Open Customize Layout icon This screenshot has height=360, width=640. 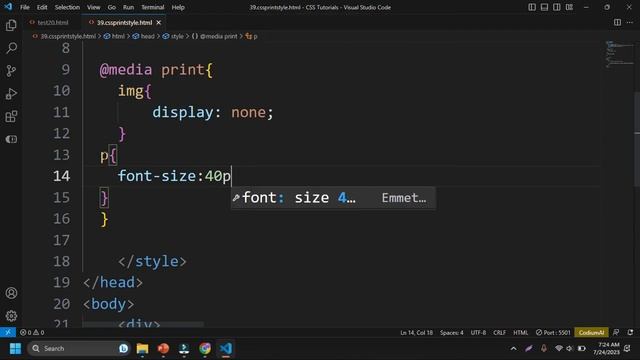(x=569, y=7)
